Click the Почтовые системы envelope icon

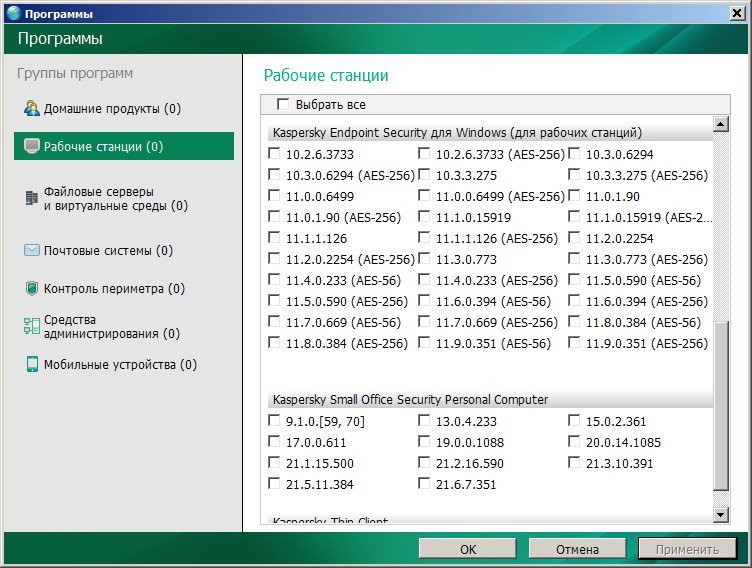[32, 250]
